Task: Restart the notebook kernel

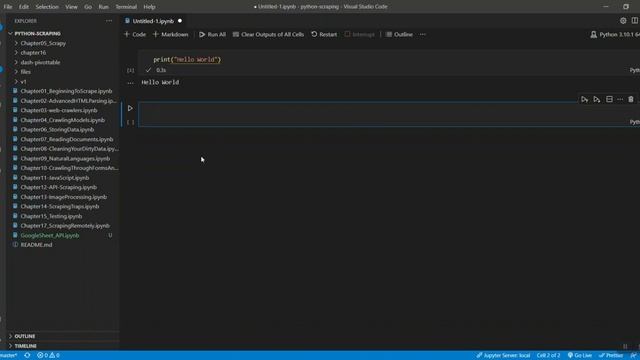Action: pos(324,35)
